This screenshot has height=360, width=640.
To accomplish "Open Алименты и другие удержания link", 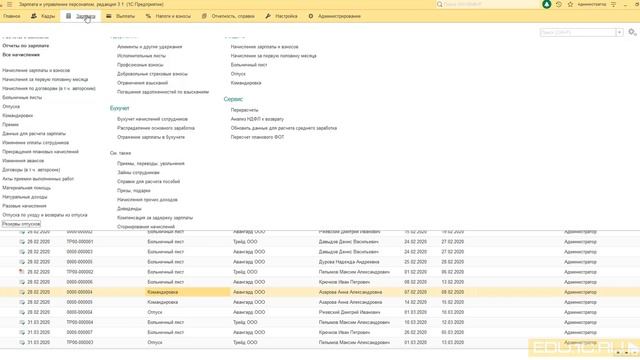I will 149,47.
